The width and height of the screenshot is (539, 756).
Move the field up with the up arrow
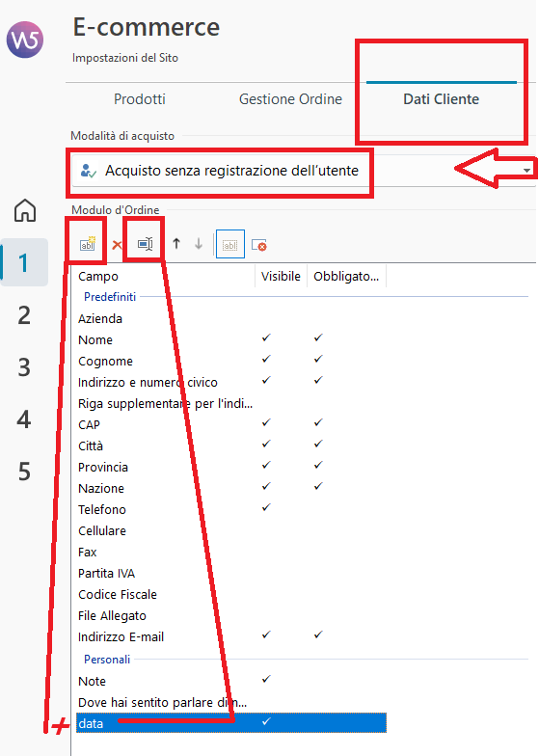[176, 243]
